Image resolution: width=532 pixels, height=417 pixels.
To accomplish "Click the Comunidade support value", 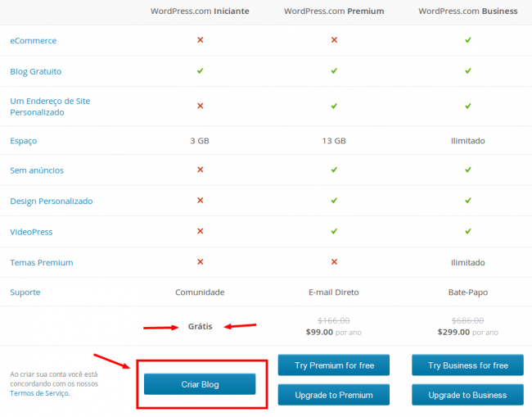I will [x=200, y=292].
